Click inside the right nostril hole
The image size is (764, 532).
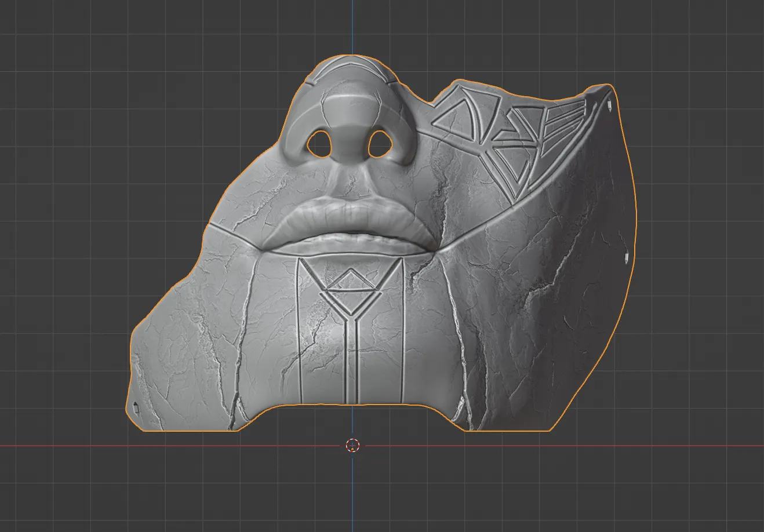[379, 143]
